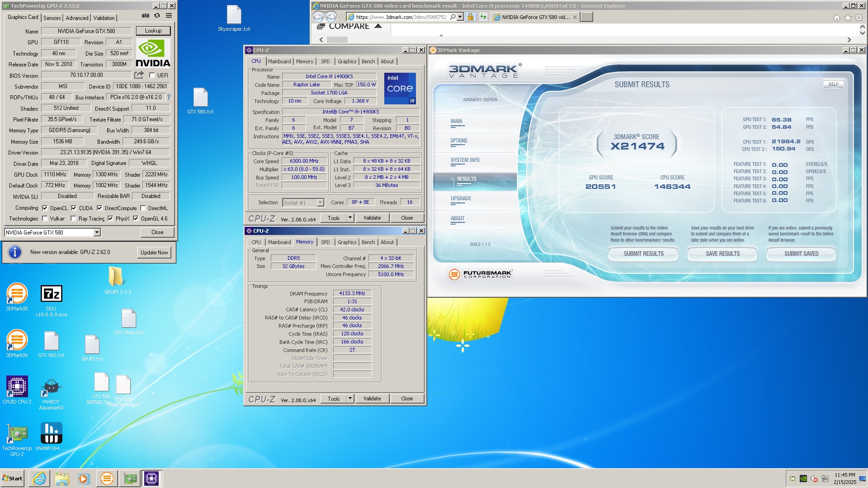The image size is (868, 488).
Task: Open Internet Explorer tools gear icon
Action: [859, 18]
